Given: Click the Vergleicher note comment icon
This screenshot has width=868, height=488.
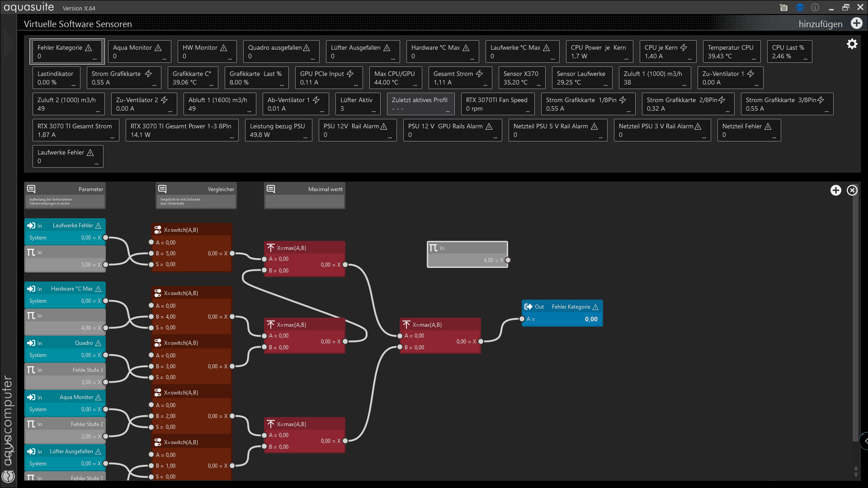Looking at the screenshot, I should pyautogui.click(x=162, y=189).
